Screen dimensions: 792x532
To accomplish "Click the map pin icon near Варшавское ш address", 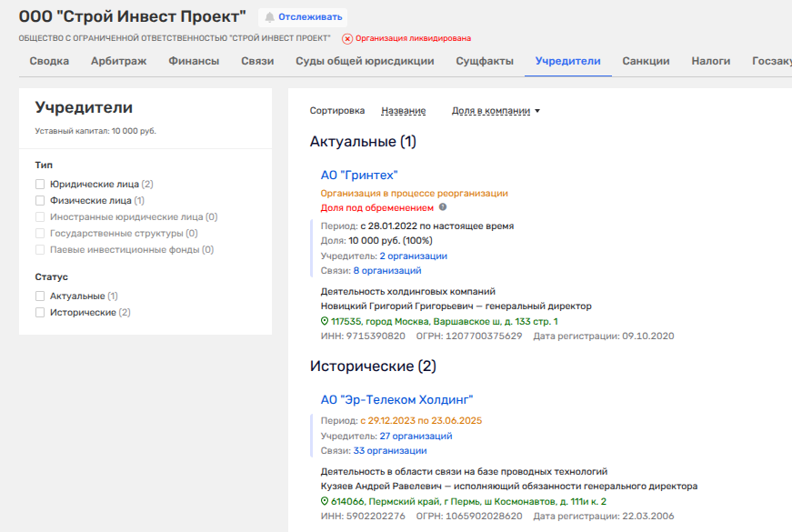I will point(326,321).
